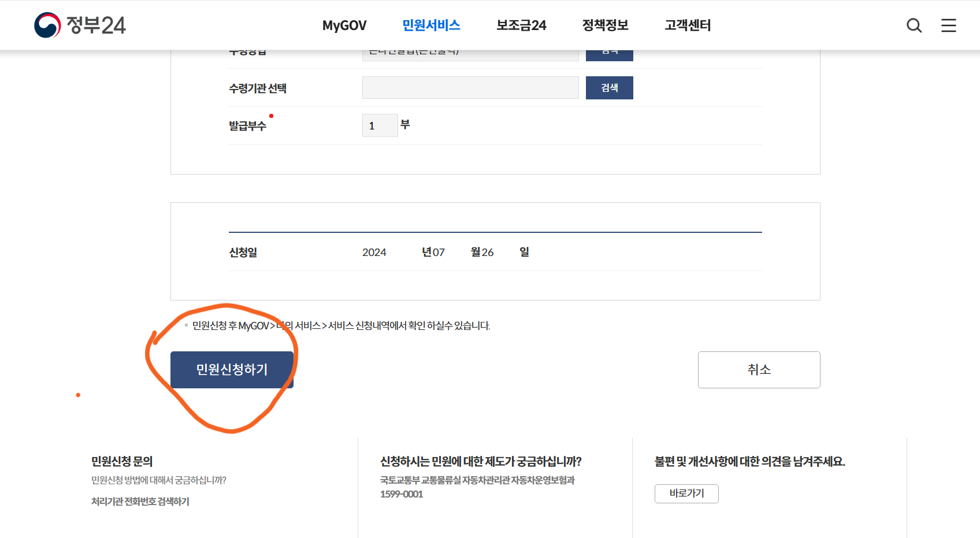Click the 정부24 logo
This screenshot has height=538, width=980.
click(x=80, y=25)
